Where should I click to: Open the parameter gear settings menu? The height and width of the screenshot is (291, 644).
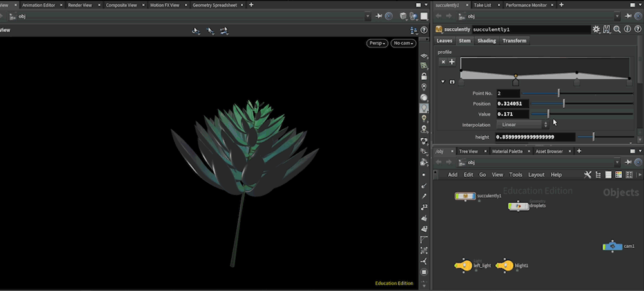pos(596,29)
